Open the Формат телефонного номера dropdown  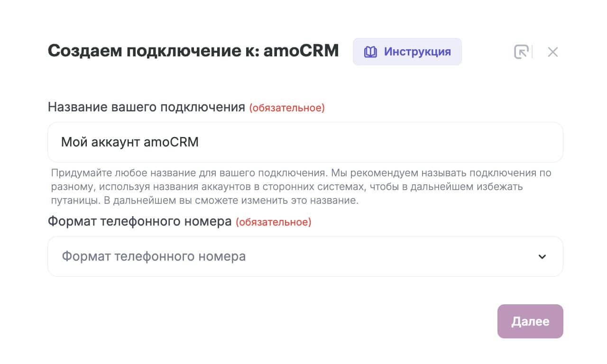305,256
